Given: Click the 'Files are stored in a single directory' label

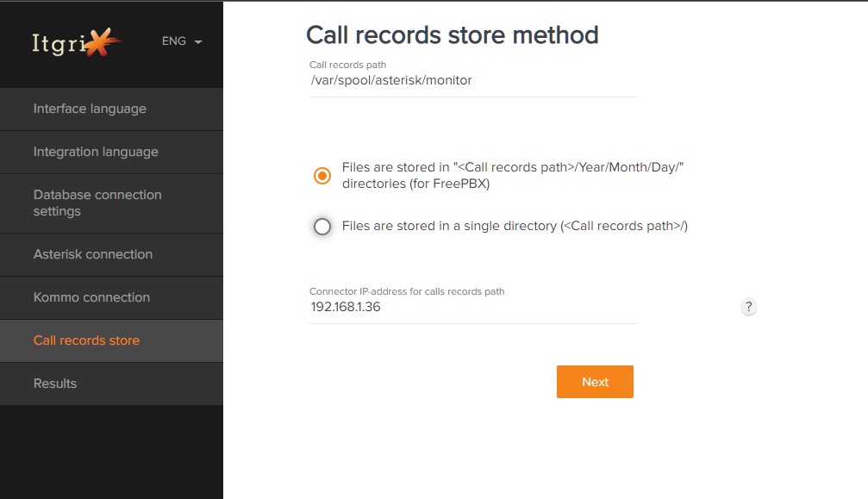Looking at the screenshot, I should point(515,227).
